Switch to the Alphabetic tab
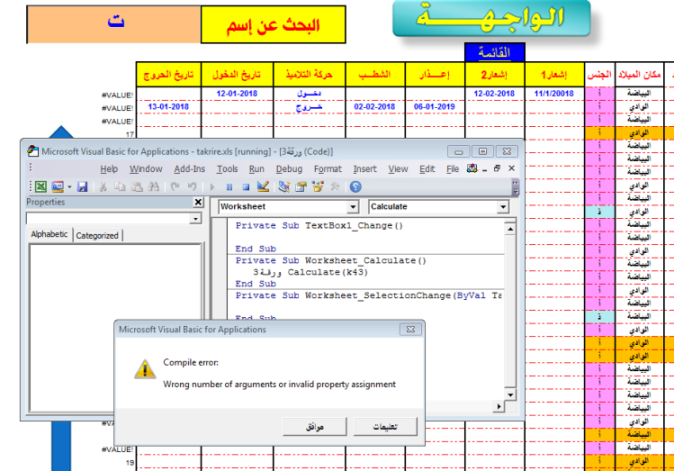Screen dimensions: 674x471 pos(49,234)
